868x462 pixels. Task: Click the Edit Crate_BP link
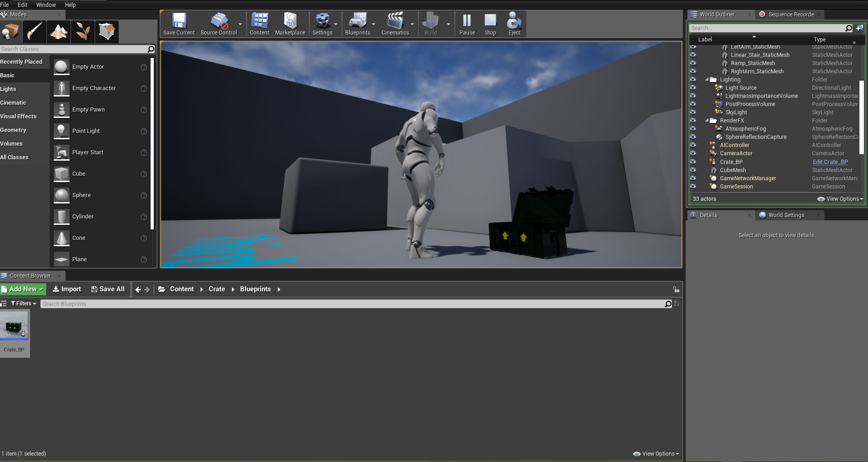coord(829,162)
